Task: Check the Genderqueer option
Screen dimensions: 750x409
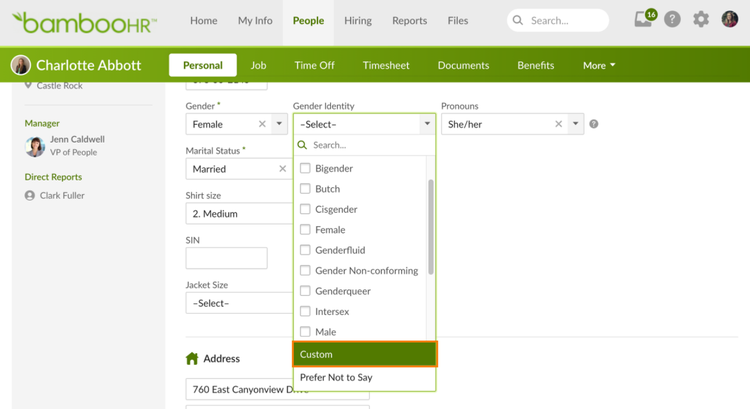Action: coord(305,291)
